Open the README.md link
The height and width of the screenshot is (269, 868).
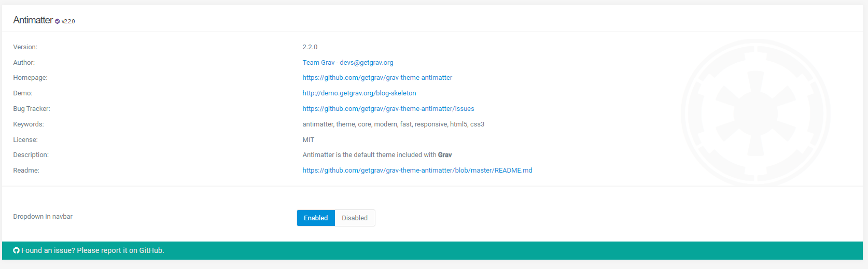[x=417, y=171]
